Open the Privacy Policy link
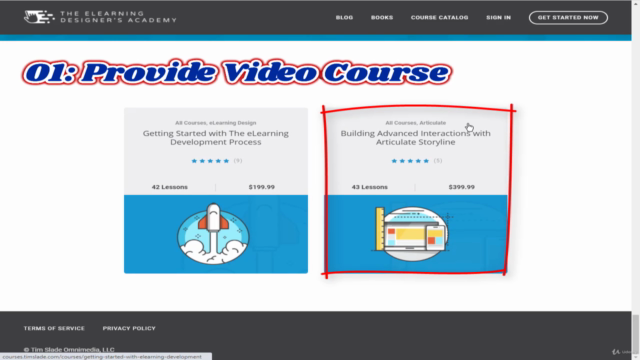This screenshot has width=640, height=360. point(129,328)
